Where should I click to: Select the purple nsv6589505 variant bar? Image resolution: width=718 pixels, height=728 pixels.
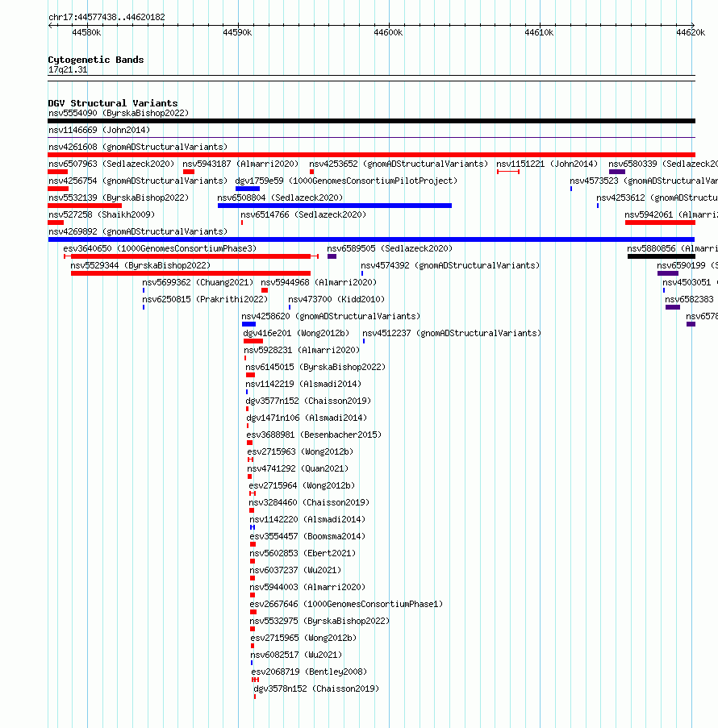click(332, 256)
